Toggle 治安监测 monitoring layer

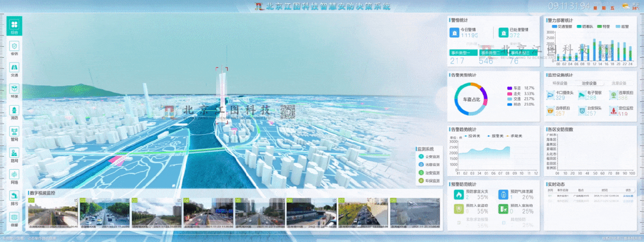[429, 173]
